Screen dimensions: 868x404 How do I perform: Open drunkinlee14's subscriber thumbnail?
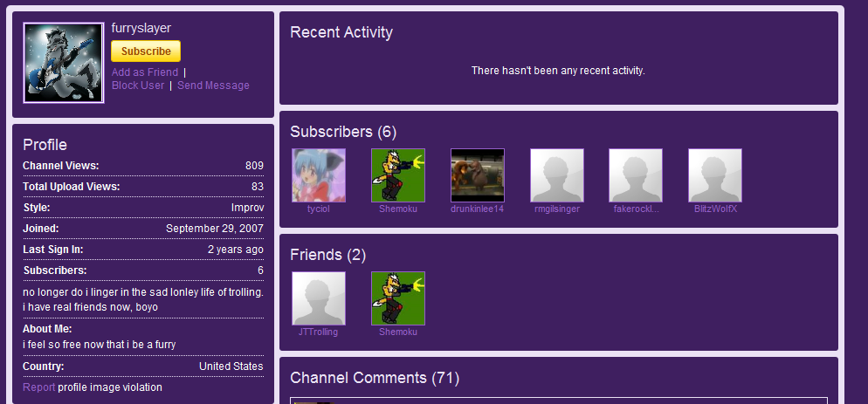tap(477, 175)
